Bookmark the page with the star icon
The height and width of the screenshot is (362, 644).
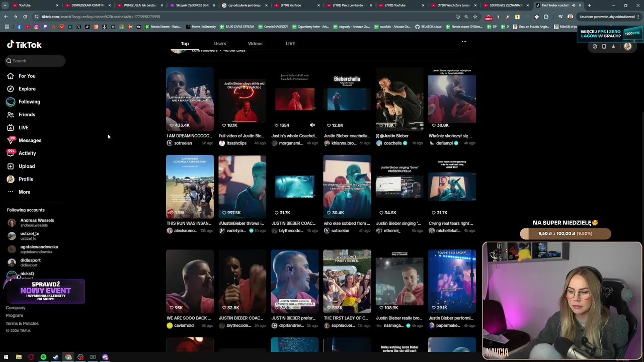click(x=475, y=17)
